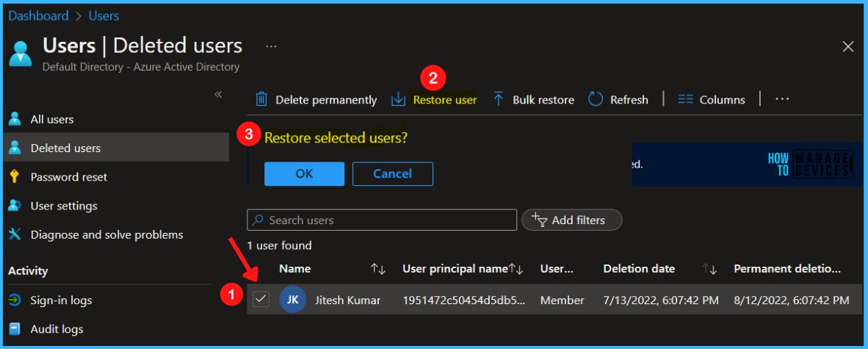Click the Users blade header icon
The image size is (868, 349).
tap(21, 54)
